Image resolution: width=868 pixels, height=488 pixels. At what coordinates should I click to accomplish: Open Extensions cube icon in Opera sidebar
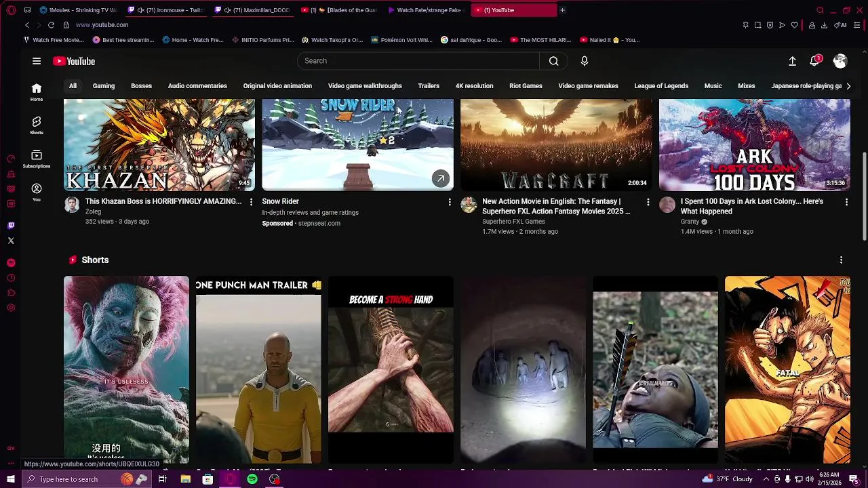(x=11, y=293)
